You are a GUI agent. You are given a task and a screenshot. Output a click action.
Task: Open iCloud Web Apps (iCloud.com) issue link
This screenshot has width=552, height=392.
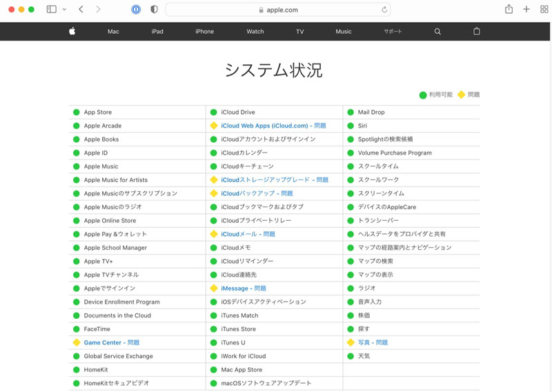click(273, 126)
